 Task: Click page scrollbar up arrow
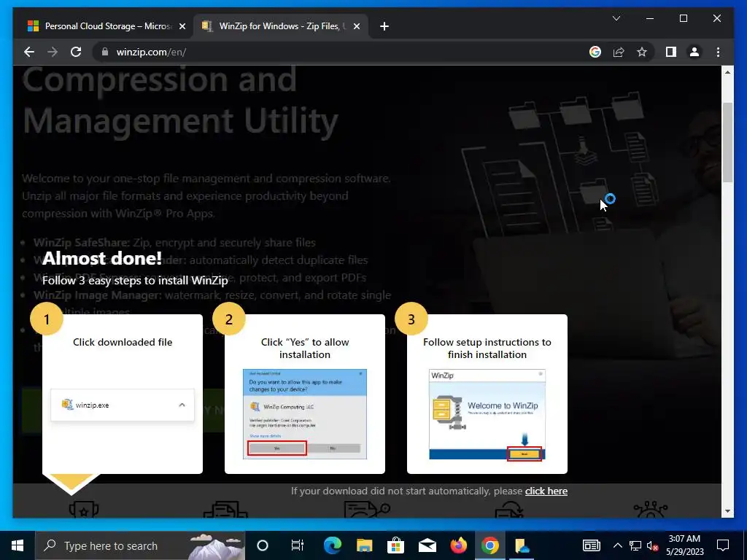[x=727, y=72]
